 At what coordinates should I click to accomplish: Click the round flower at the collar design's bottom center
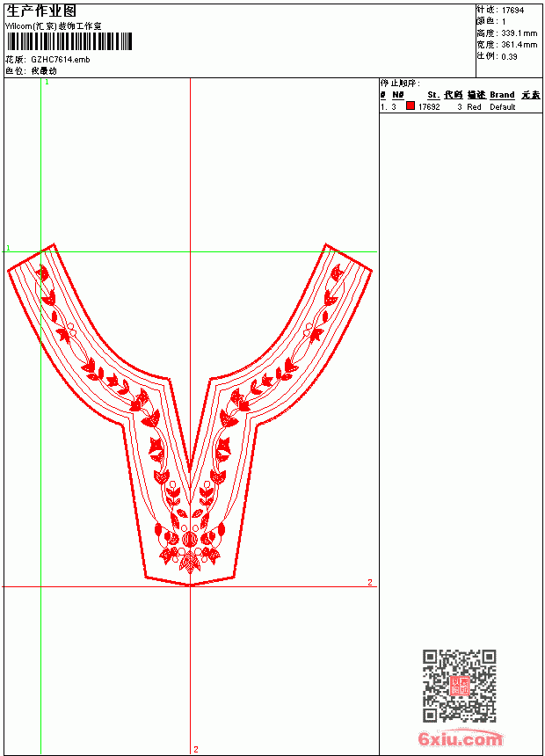190,539
